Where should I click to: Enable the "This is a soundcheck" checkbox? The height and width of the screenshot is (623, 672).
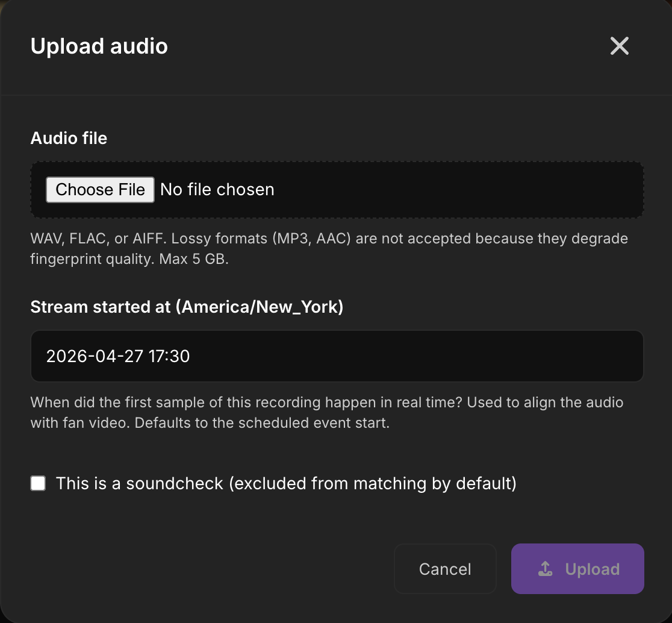pyautogui.click(x=37, y=483)
